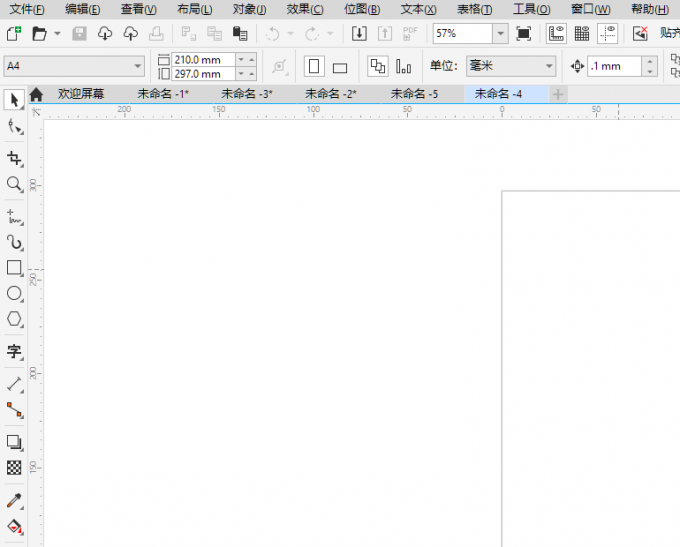Open the 布局(L) menu
680x547 pixels.
[195, 9]
